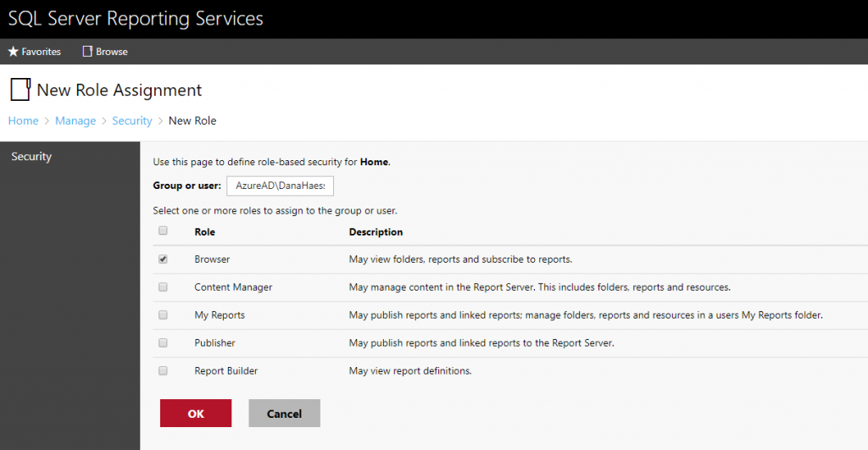Image resolution: width=868 pixels, height=450 pixels.
Task: Click the 'May view report definitions.' description
Action: coord(410,371)
